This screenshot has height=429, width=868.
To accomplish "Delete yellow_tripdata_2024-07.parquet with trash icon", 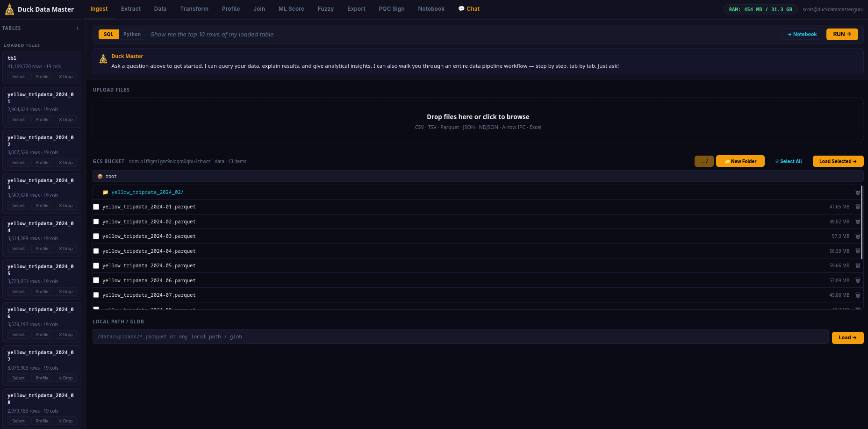I will point(858,295).
